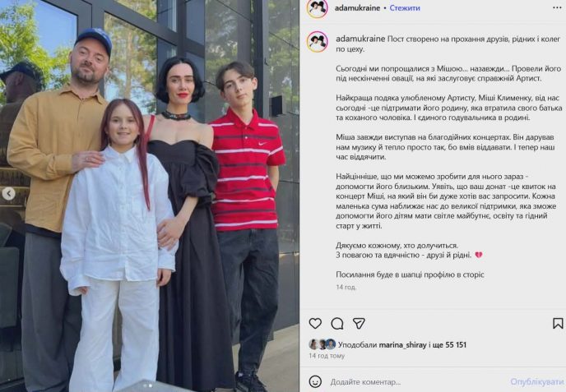Follow the account via Стежити
Screen dimensions: 566x392
(x=405, y=7)
